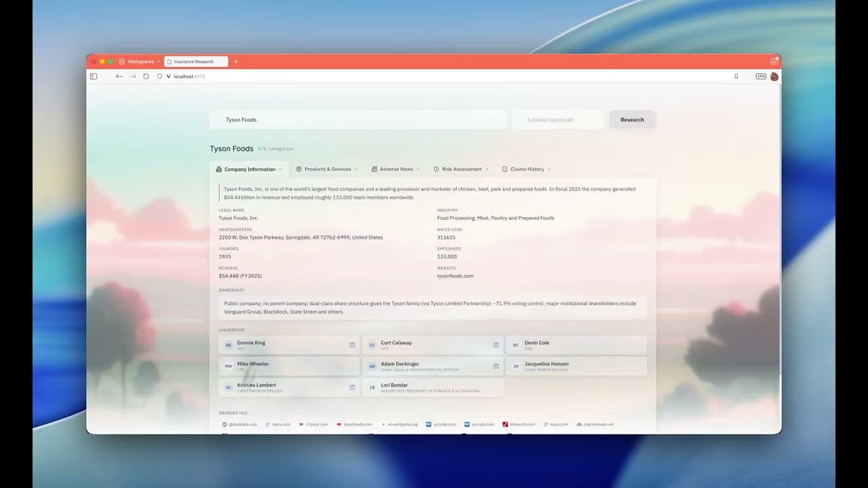Select the Mike Wheeler leadership card
The width and height of the screenshot is (868, 488).
(289, 366)
